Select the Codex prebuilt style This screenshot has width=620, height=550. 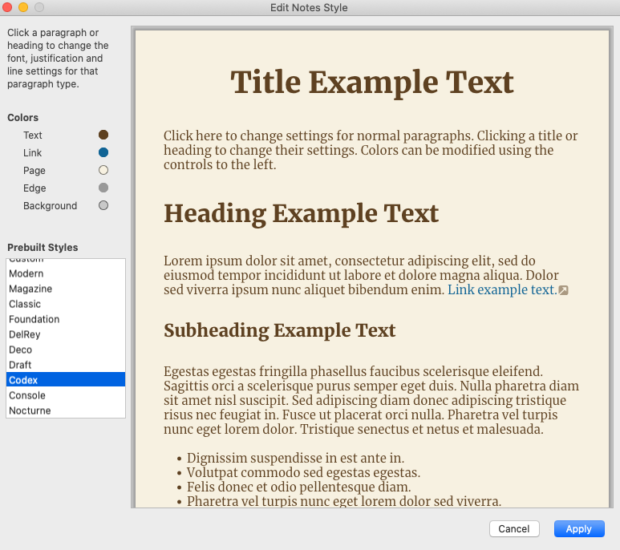coord(66,380)
